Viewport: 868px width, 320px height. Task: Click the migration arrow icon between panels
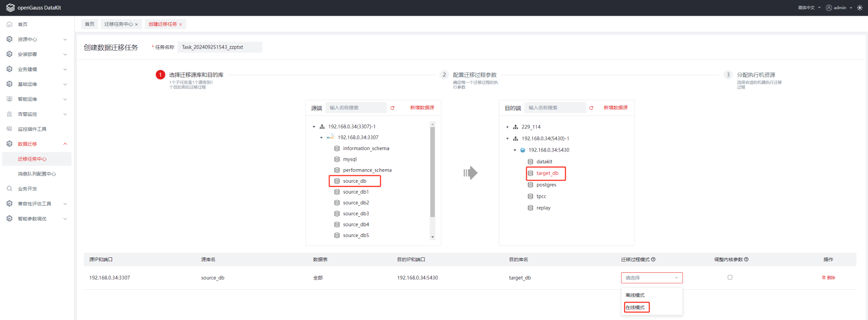click(x=470, y=173)
